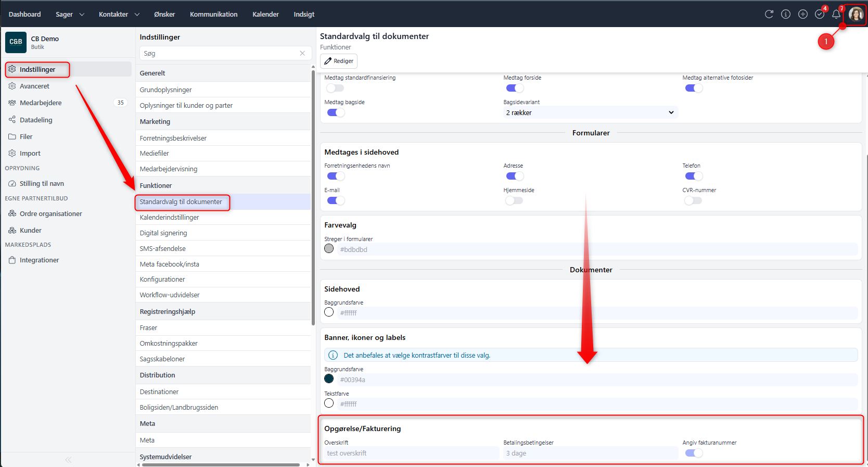Open Digital signering settings
The width and height of the screenshot is (868, 467).
tap(163, 233)
